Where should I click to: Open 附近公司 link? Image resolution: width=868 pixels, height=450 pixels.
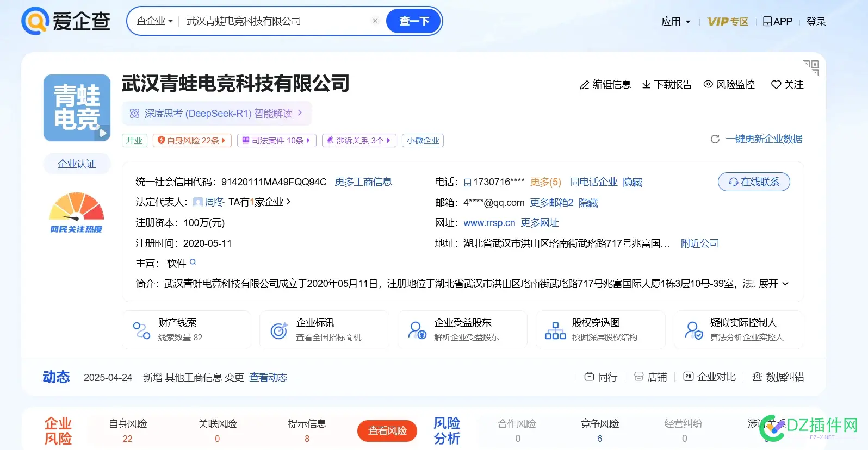tap(700, 243)
